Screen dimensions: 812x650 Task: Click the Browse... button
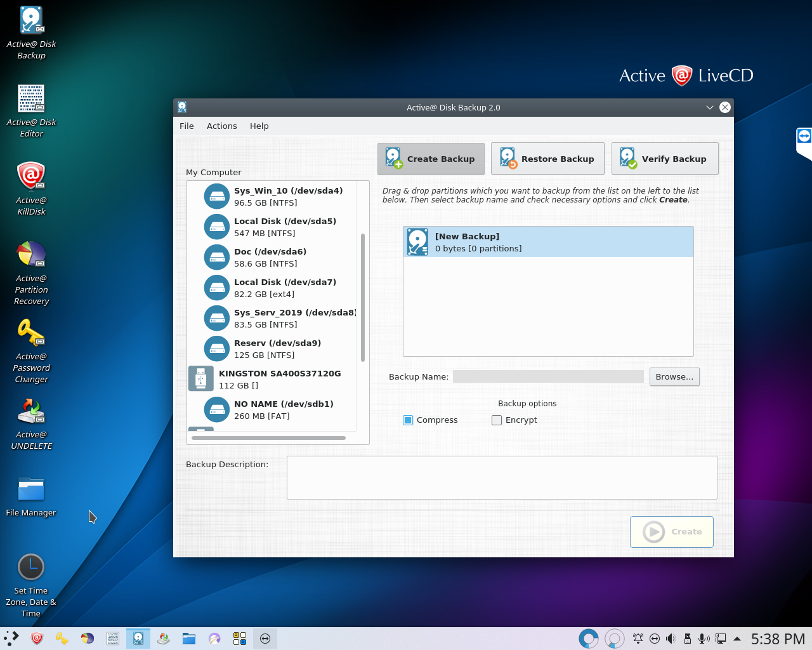(674, 377)
